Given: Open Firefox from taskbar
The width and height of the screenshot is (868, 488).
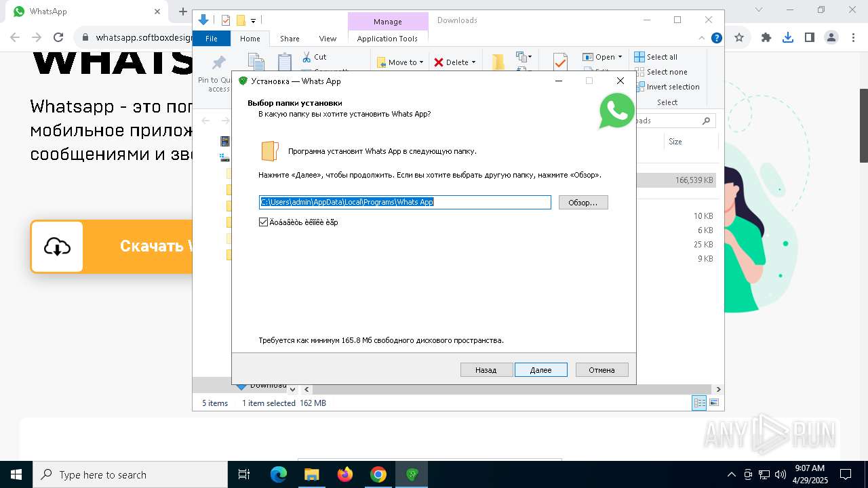Looking at the screenshot, I should coord(345,474).
